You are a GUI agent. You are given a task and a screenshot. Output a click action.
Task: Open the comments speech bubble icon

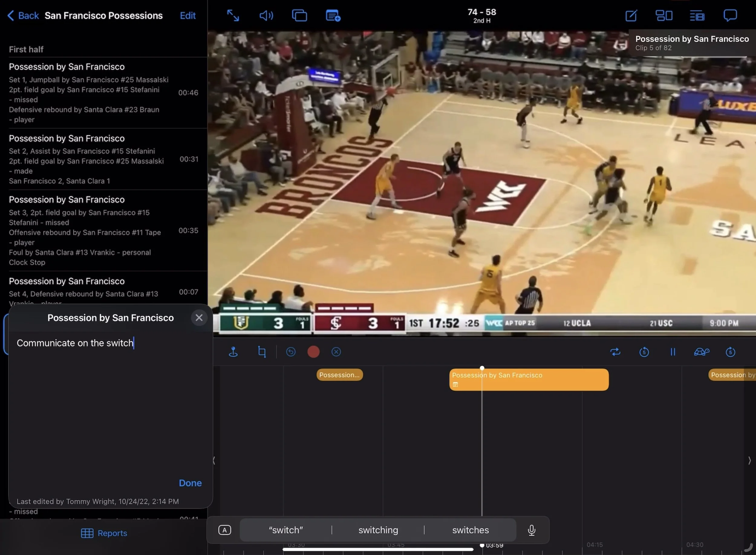(730, 15)
